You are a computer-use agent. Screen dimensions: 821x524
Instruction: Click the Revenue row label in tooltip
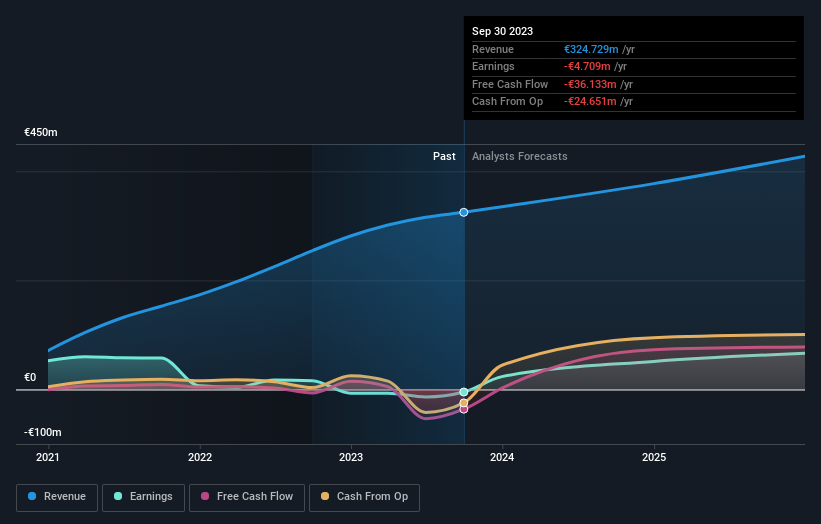coord(493,49)
